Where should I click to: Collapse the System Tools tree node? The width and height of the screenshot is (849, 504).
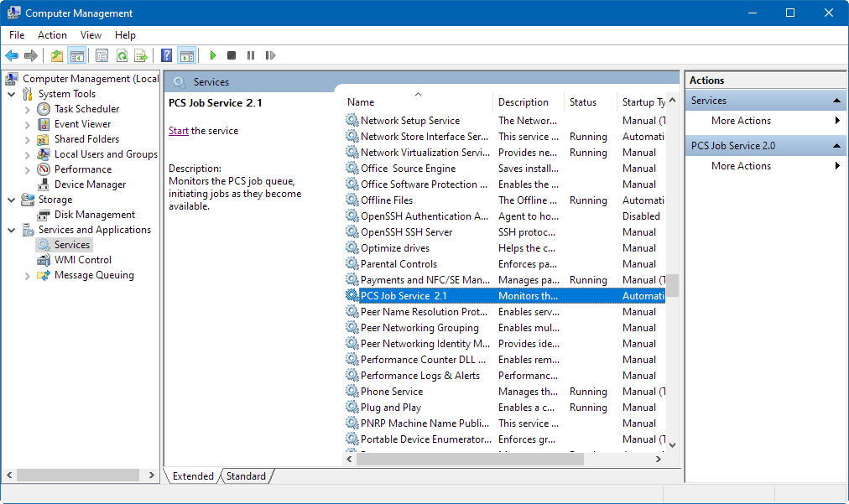pyautogui.click(x=12, y=94)
